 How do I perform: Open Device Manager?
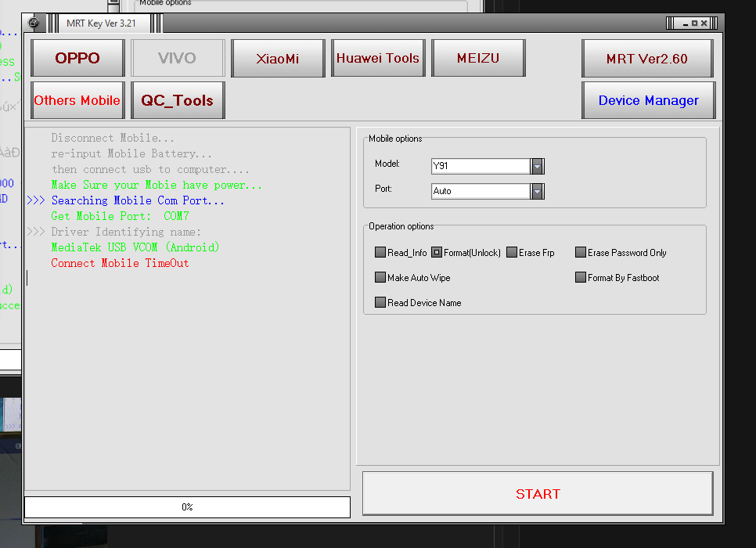(649, 100)
